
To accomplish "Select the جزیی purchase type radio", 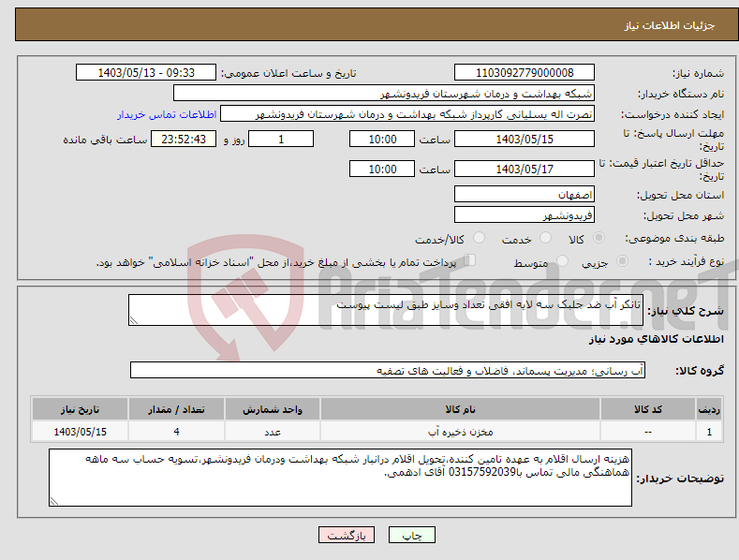I will (622, 261).
